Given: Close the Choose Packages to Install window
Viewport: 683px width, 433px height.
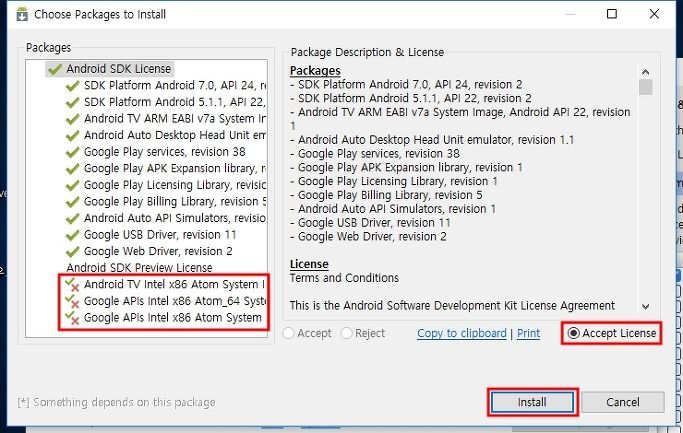Looking at the screenshot, I should [654, 14].
